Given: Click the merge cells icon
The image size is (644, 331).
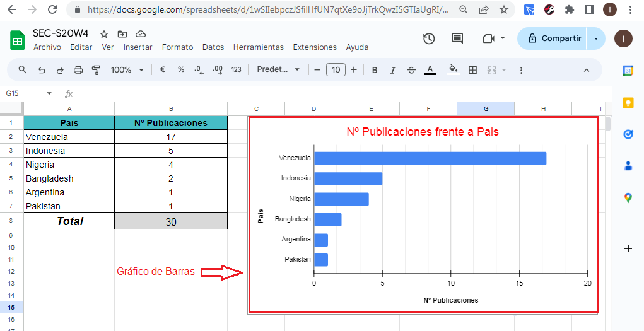Looking at the screenshot, I should pyautogui.click(x=492, y=70).
